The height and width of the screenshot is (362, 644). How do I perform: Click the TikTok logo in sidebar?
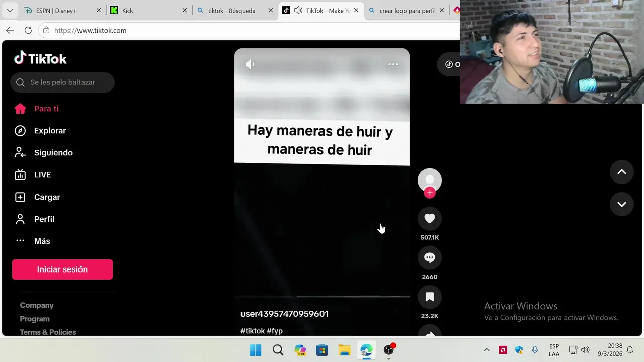point(40,58)
